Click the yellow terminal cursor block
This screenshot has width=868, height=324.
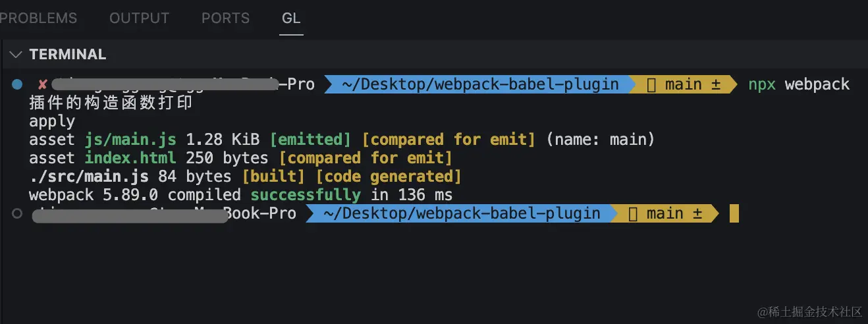(x=734, y=213)
